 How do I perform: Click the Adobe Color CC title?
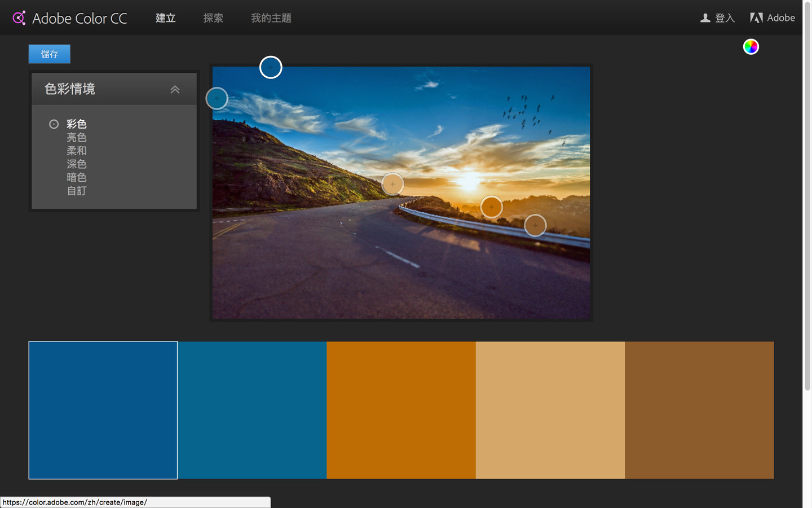coord(80,18)
